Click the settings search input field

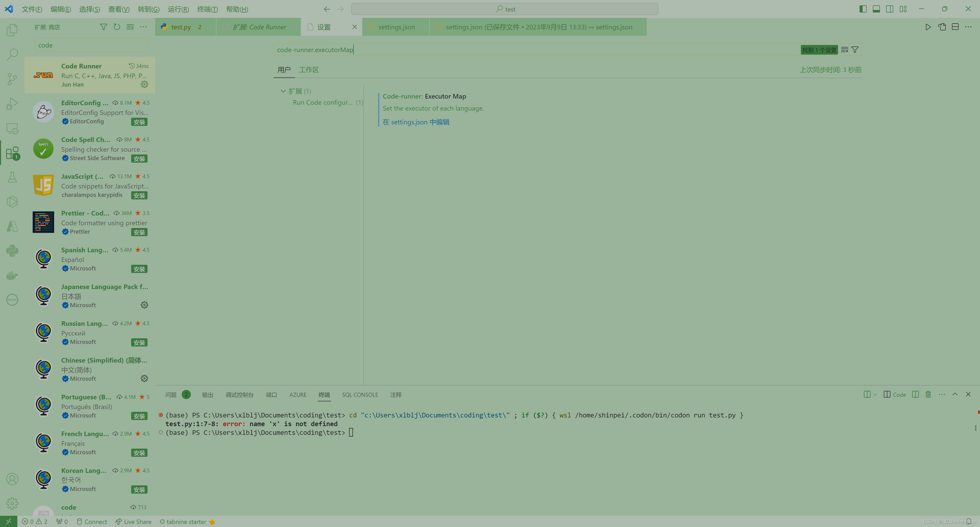(x=533, y=50)
